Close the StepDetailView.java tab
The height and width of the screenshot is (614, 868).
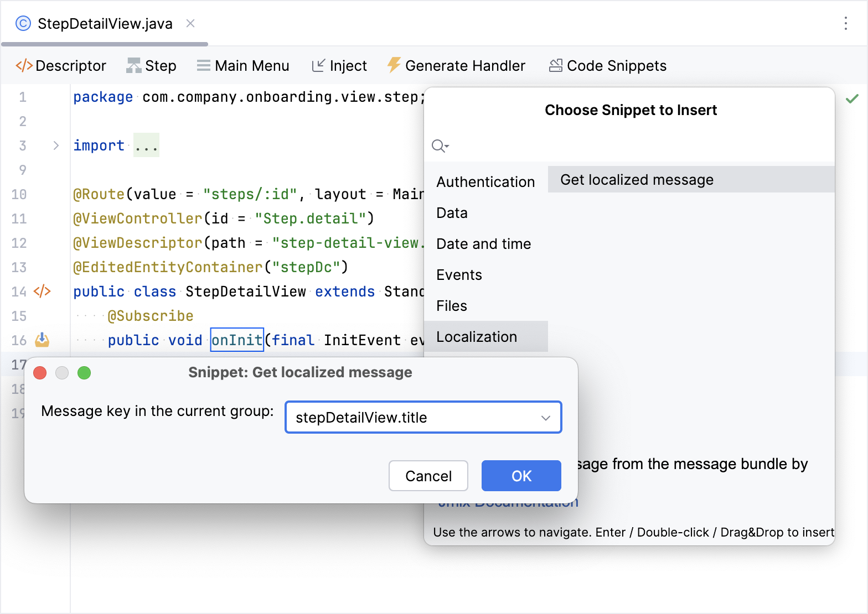190,23
